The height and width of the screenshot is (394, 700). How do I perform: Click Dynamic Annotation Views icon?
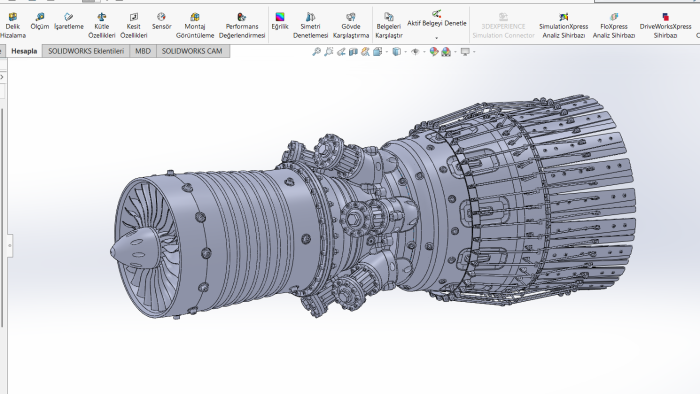pyautogui.click(x=365, y=52)
